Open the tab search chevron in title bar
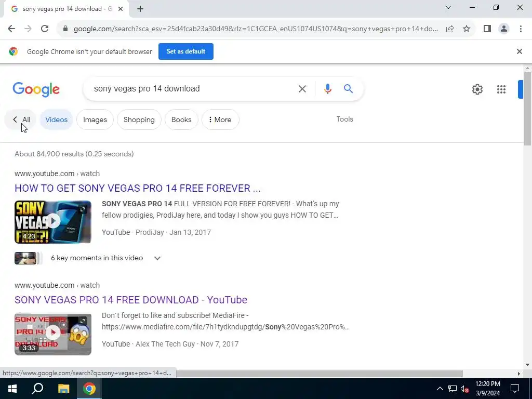 point(448,7)
